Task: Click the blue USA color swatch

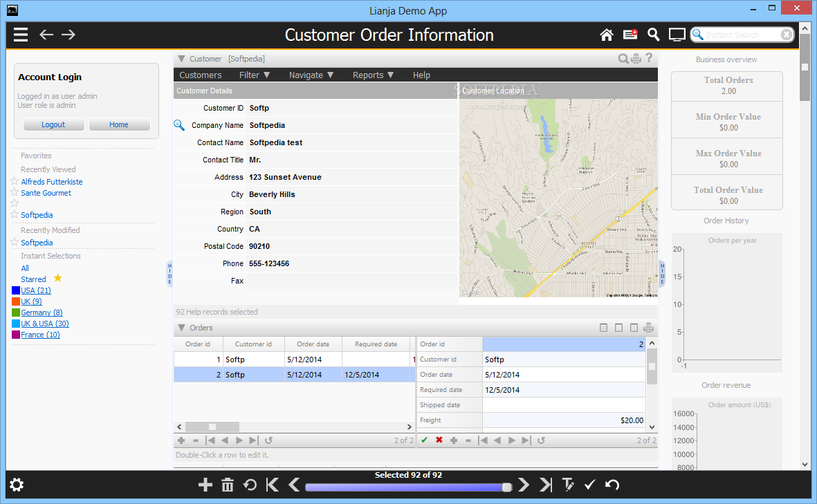Action: coord(16,290)
